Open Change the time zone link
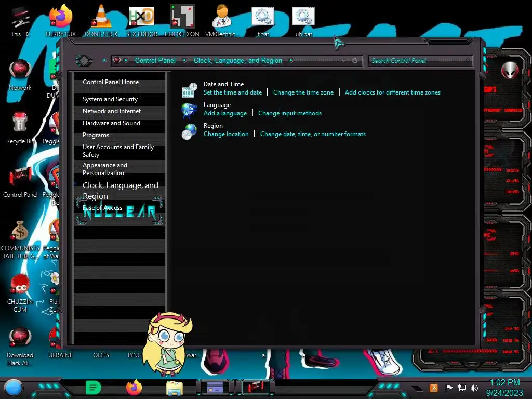The height and width of the screenshot is (399, 532). point(303,92)
